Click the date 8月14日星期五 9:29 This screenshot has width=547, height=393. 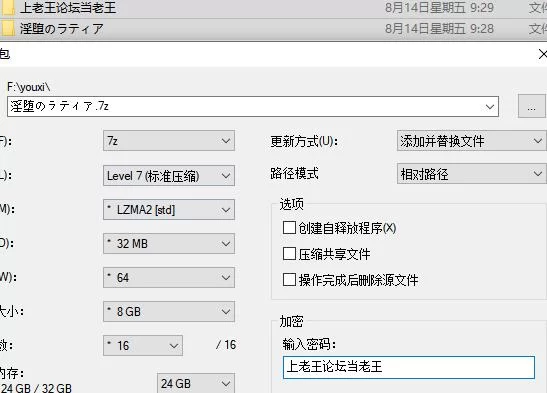439,8
